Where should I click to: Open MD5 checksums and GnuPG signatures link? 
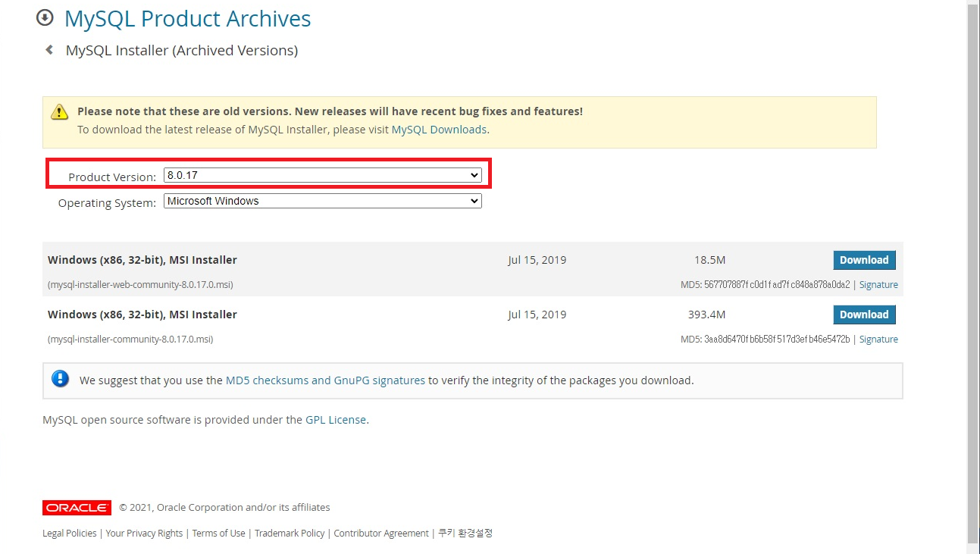(325, 380)
